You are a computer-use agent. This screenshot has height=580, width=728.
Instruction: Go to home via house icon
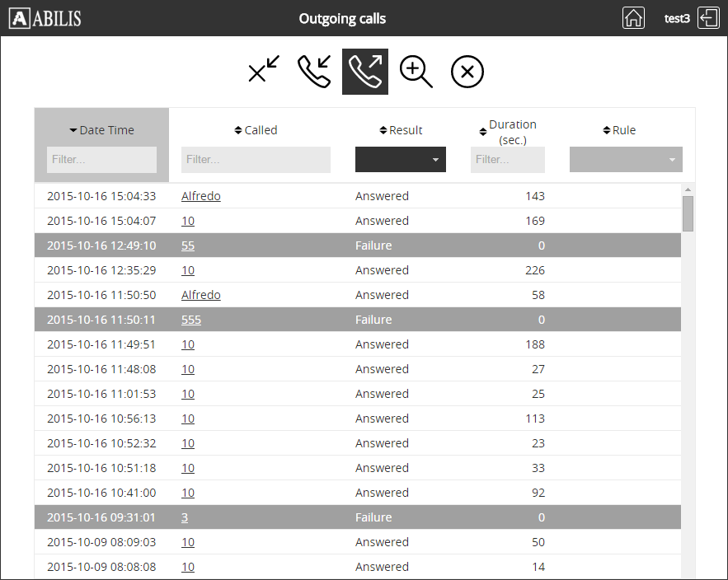pyautogui.click(x=633, y=18)
